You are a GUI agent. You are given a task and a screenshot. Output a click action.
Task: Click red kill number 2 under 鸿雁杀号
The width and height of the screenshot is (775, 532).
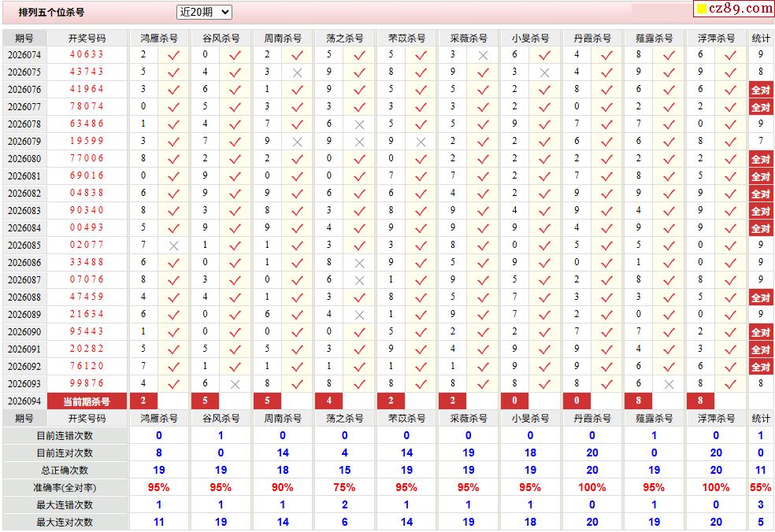(x=143, y=401)
